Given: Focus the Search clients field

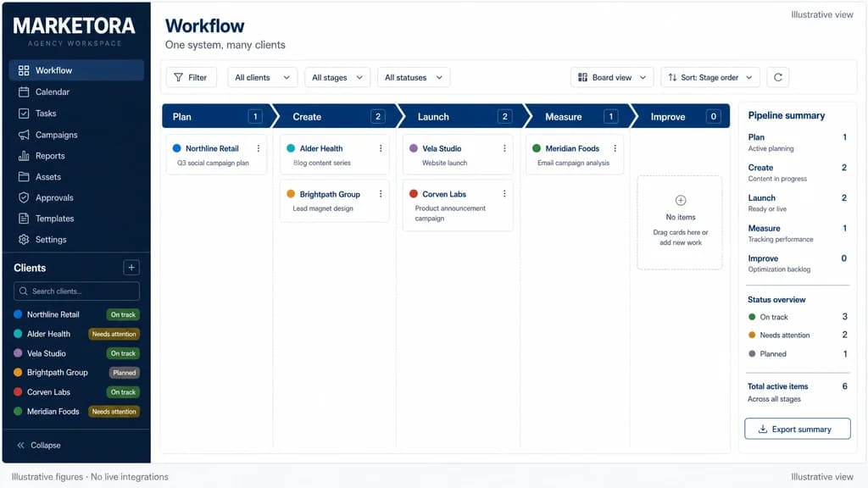Looking at the screenshot, I should point(76,291).
